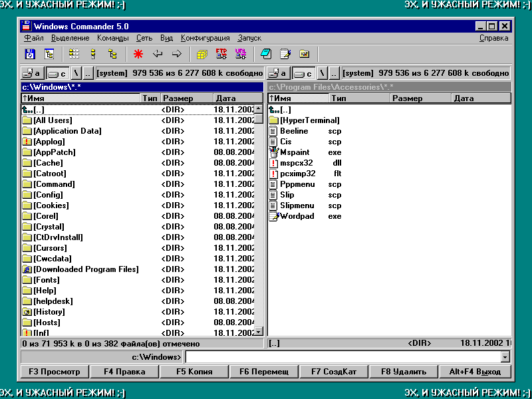Click the blue floppy reread source icon

[30, 54]
